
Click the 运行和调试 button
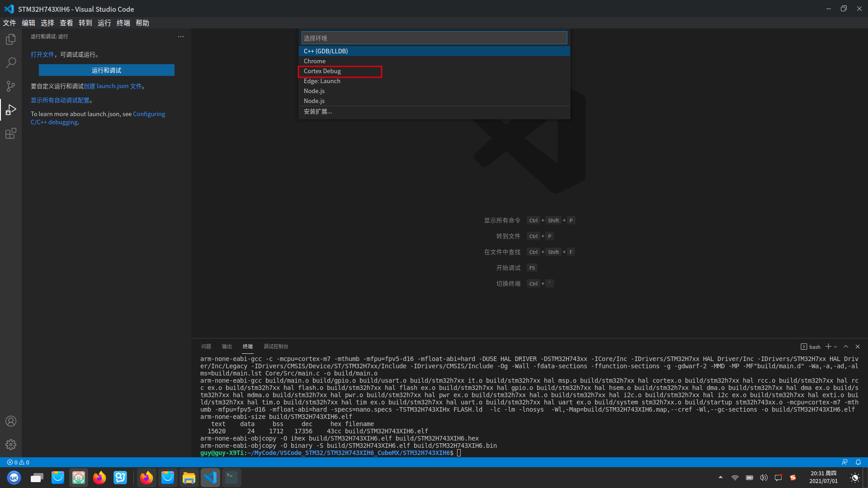click(x=107, y=70)
